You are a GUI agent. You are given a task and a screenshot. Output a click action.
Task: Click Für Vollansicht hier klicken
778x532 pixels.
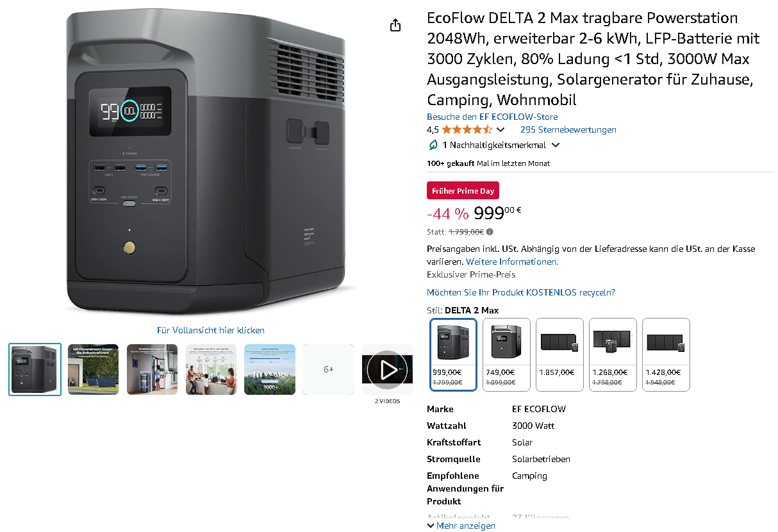[x=211, y=330]
